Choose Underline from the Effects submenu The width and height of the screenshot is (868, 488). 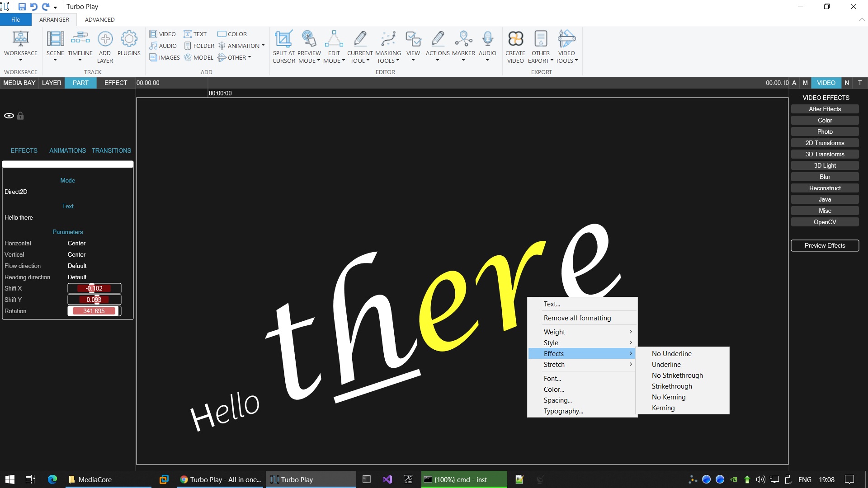(683, 364)
